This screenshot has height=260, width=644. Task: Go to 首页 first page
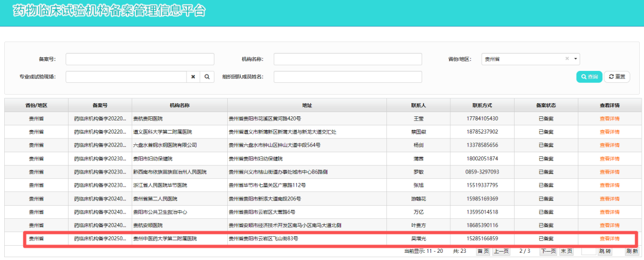coord(483,251)
